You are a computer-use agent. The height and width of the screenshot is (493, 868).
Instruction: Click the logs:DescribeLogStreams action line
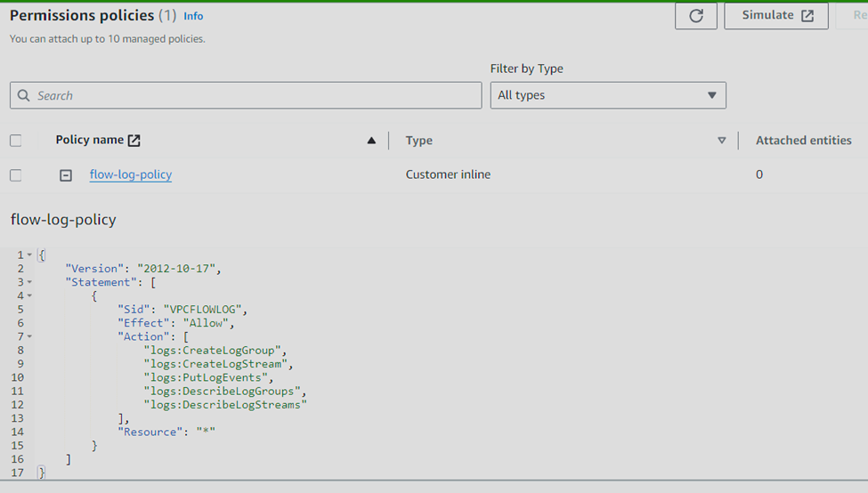click(x=225, y=405)
